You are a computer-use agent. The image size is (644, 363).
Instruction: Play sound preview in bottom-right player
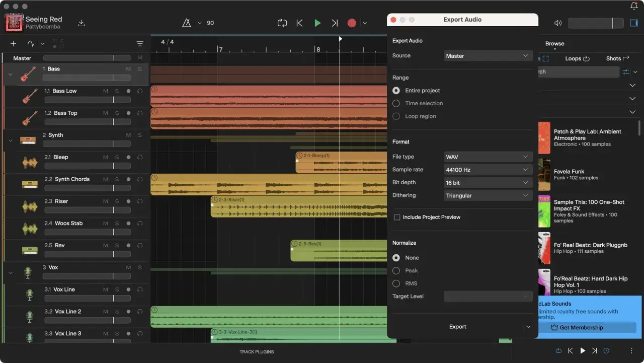pyautogui.click(x=583, y=350)
